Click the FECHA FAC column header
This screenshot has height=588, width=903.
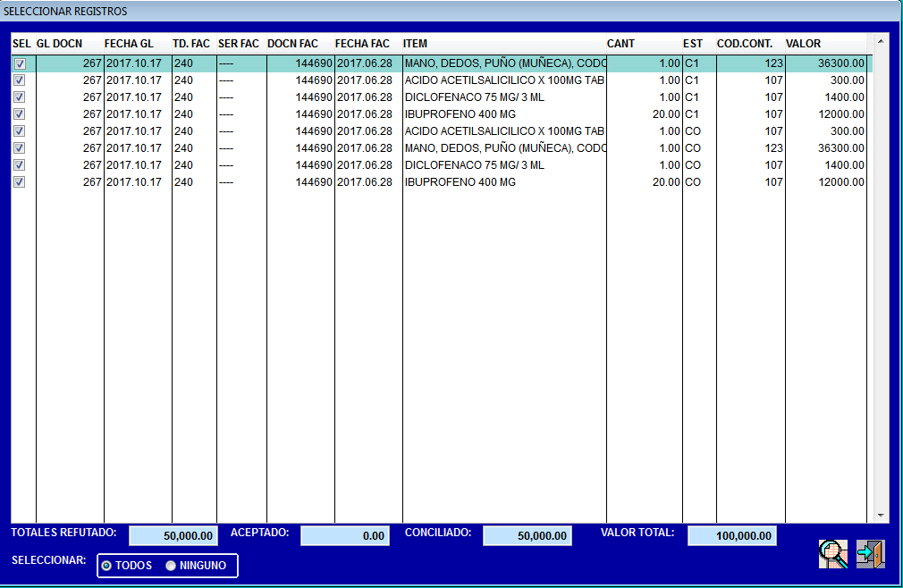point(368,44)
